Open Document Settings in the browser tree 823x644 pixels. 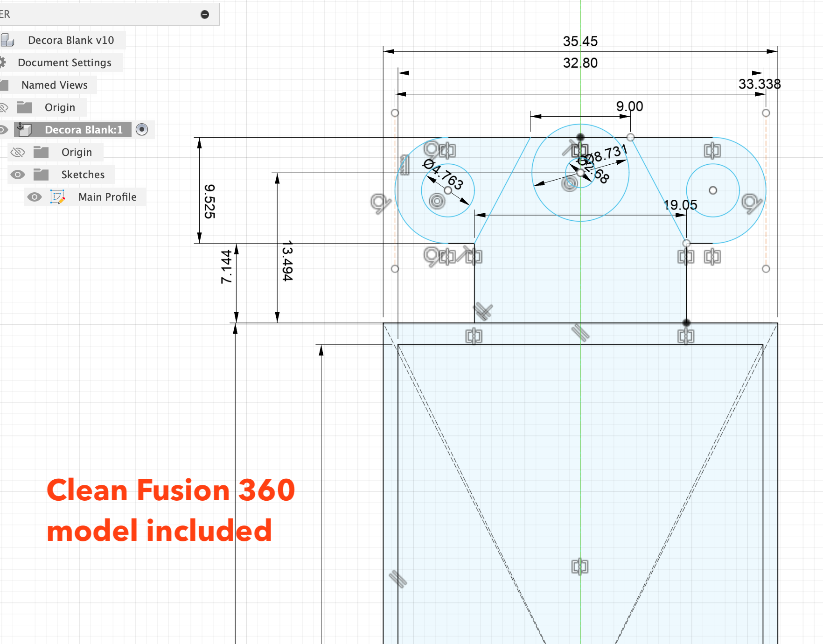point(64,63)
